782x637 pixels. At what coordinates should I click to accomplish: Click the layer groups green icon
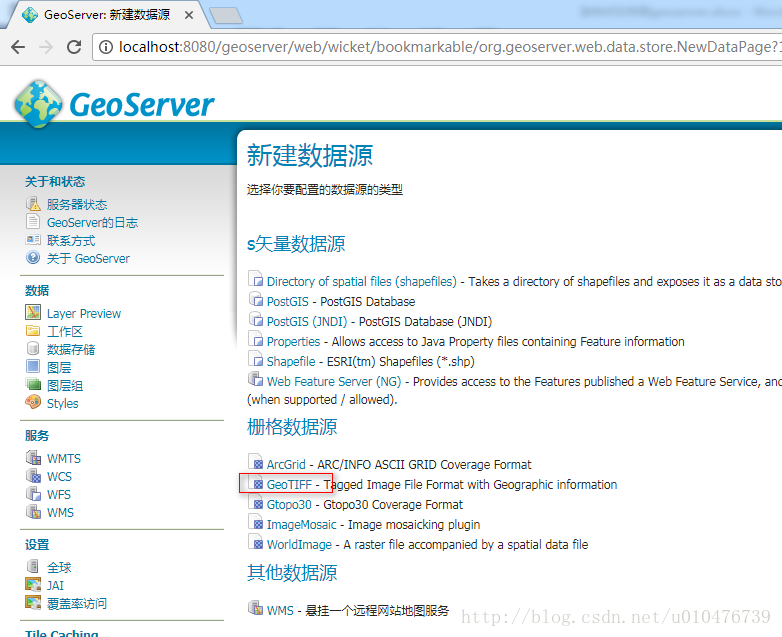(33, 385)
